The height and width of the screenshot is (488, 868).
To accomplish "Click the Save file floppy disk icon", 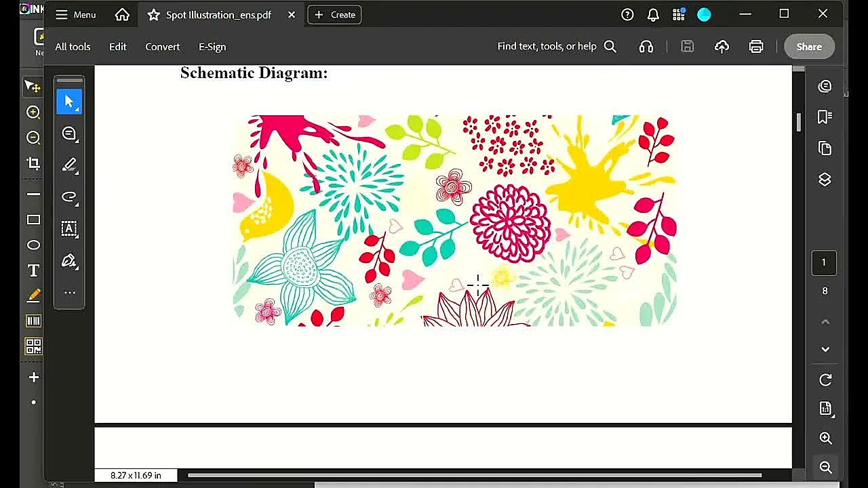I will click(x=688, y=47).
